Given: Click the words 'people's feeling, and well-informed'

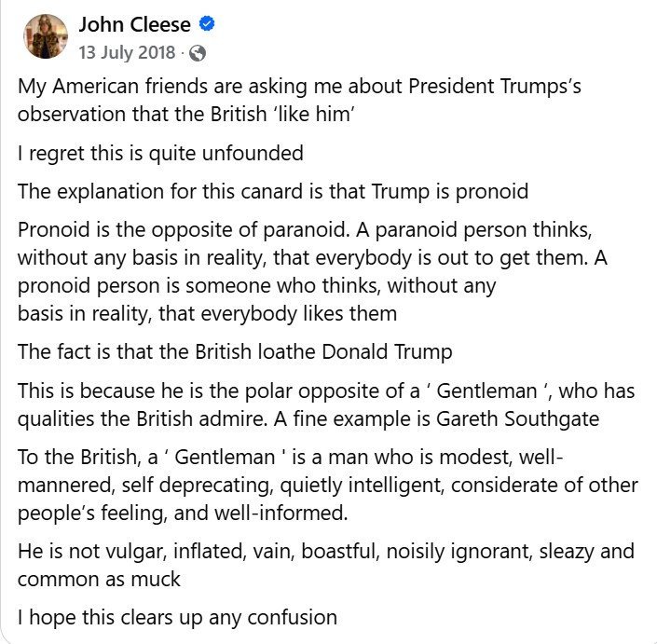Looking at the screenshot, I should [183, 514].
